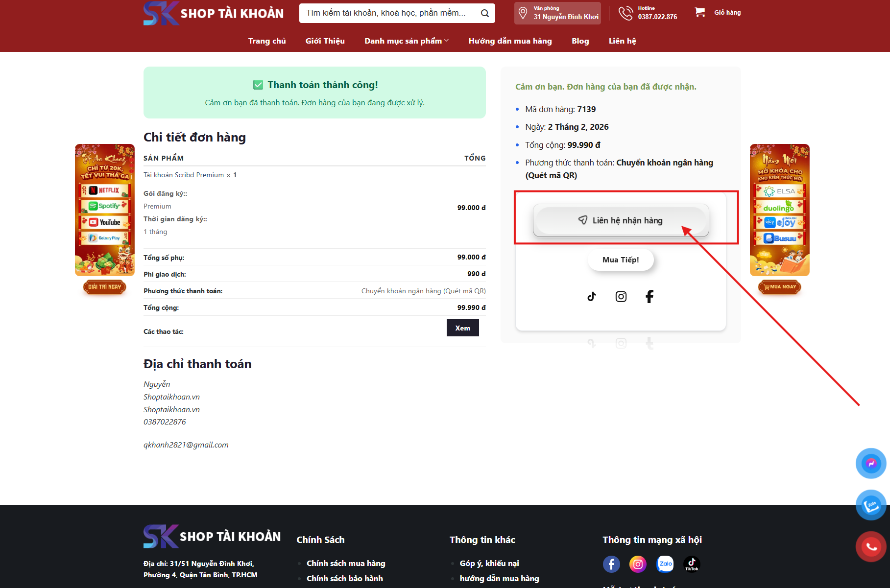Image resolution: width=890 pixels, height=588 pixels.
Task: Open floating Messenger chat bubble
Action: [x=870, y=463]
